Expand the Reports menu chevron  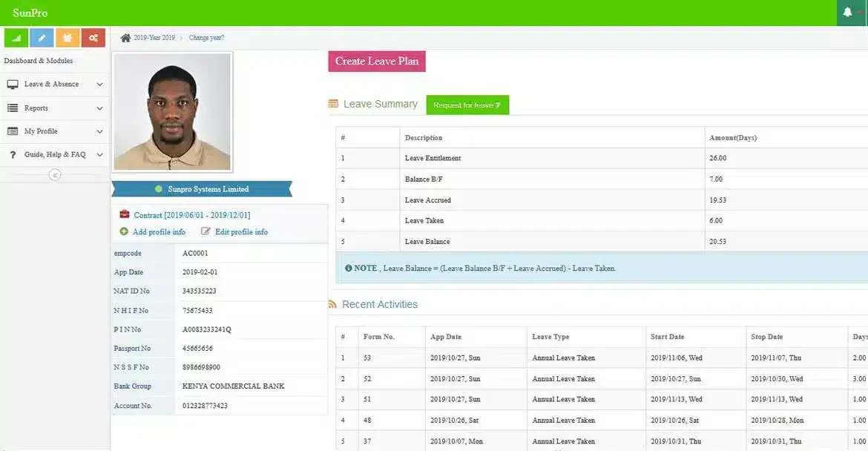[99, 108]
